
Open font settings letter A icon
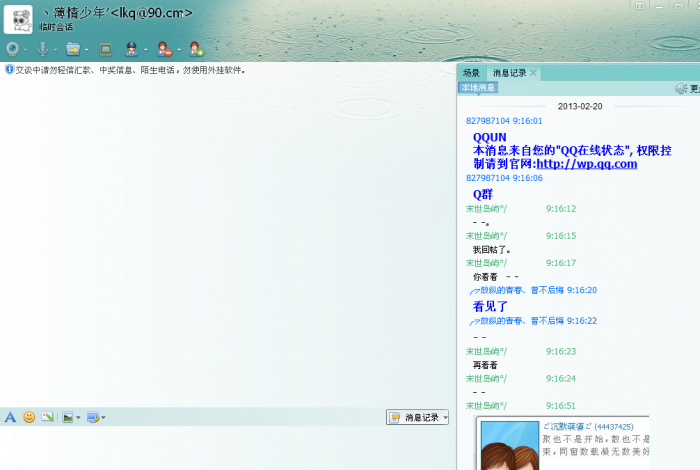[10, 417]
